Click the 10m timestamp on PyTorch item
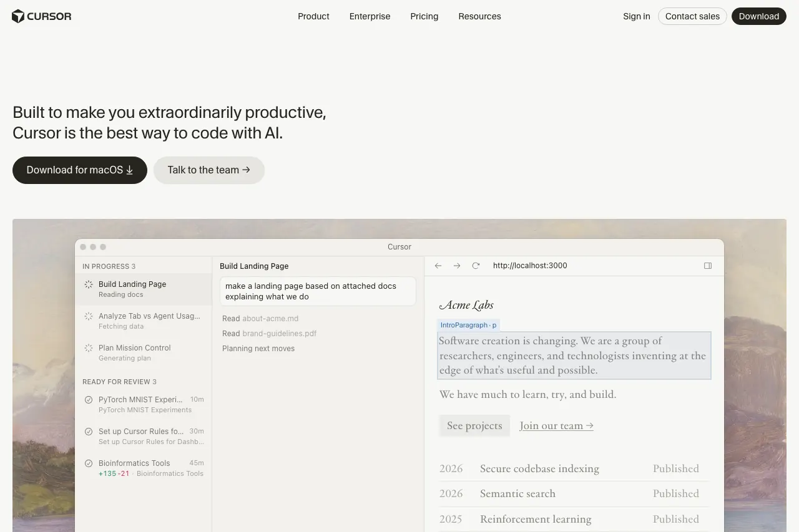799x532 pixels. tap(197, 400)
